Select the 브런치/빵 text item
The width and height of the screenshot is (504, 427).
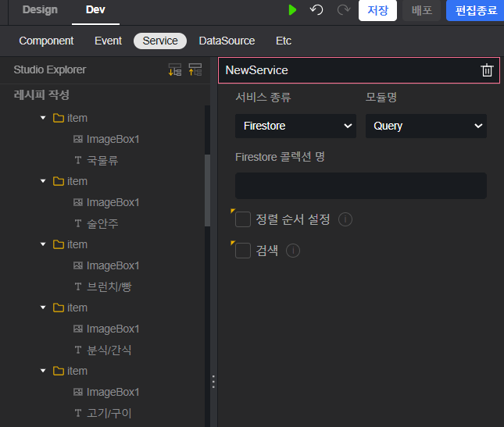coord(109,286)
